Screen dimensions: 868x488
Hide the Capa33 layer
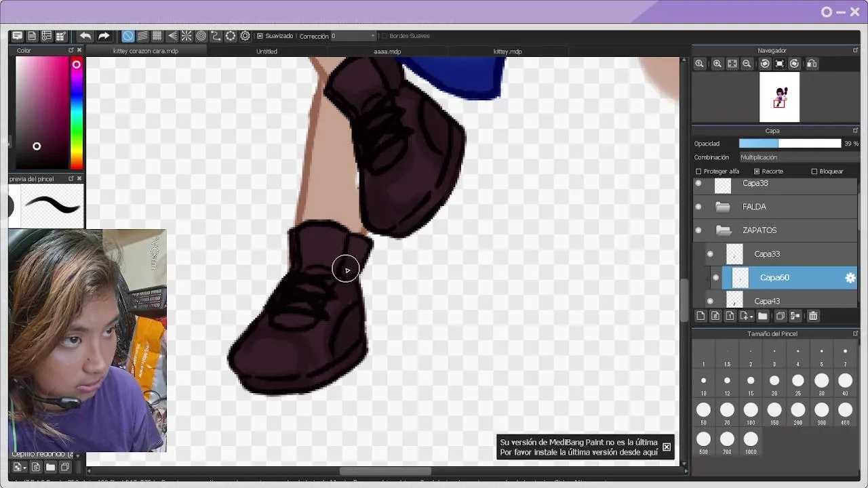[710, 254]
